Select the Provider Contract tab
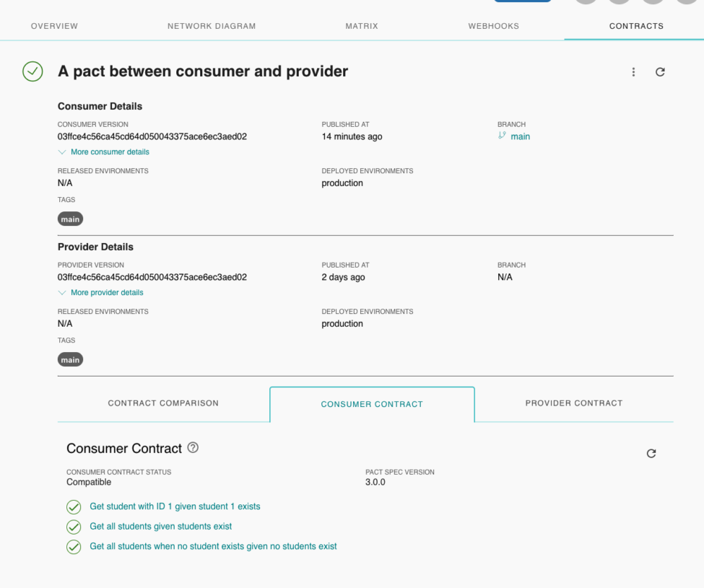Viewport: 704px width, 588px height. pyautogui.click(x=573, y=403)
